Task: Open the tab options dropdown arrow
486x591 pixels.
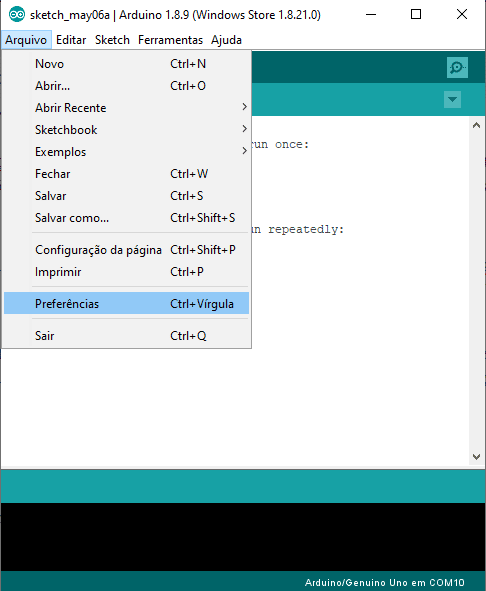Action: tap(452, 100)
